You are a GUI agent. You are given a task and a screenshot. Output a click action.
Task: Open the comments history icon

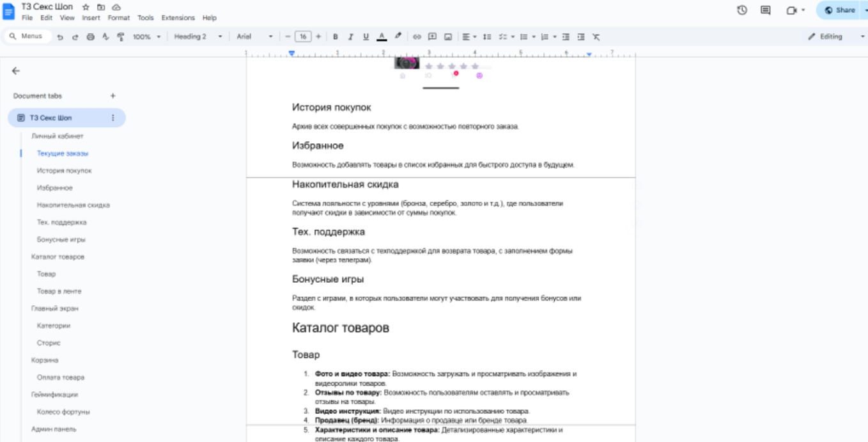[x=765, y=10]
